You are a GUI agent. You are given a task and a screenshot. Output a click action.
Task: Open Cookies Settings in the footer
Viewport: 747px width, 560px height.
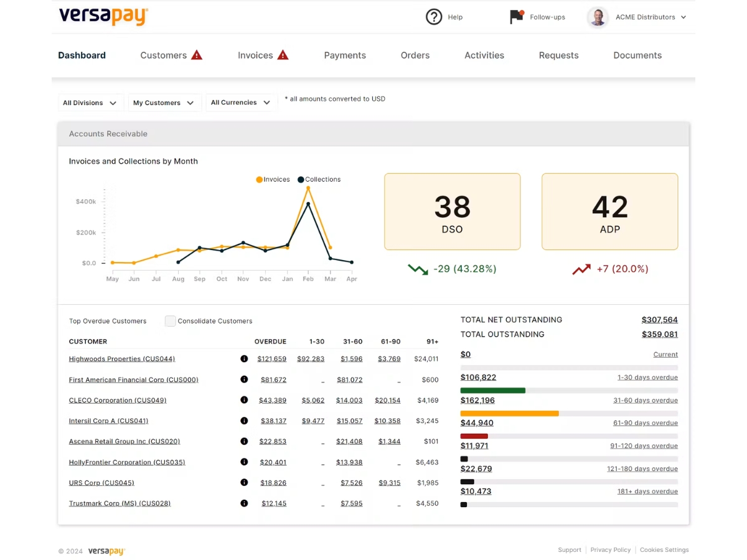click(664, 550)
